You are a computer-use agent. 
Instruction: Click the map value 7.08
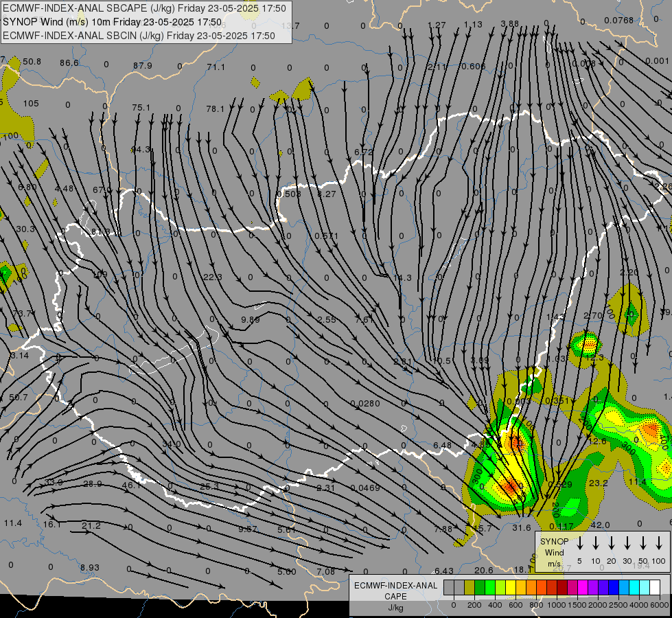tap(326, 571)
